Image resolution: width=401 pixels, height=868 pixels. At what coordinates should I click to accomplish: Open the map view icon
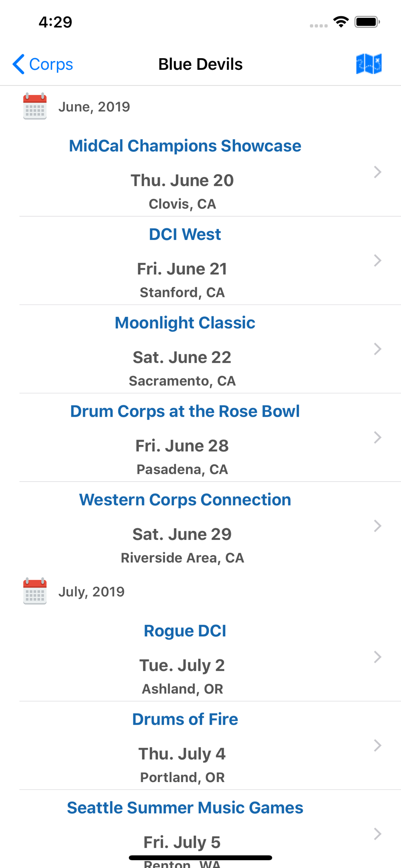pos(368,64)
